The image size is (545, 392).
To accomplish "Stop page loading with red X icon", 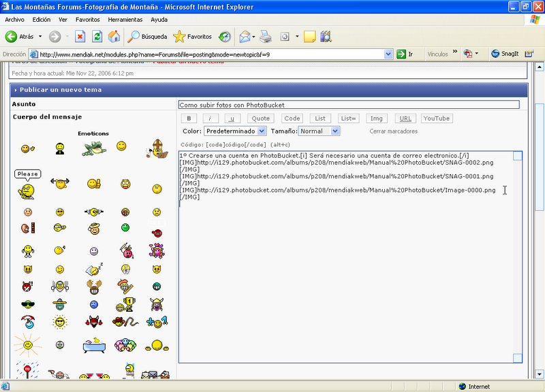I will coord(80,37).
